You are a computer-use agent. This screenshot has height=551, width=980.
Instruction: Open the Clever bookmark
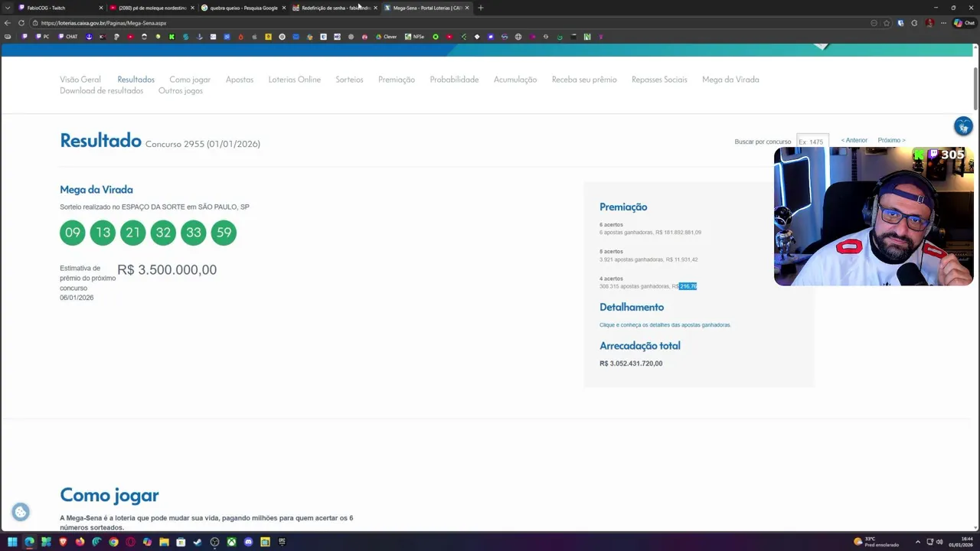click(x=386, y=37)
